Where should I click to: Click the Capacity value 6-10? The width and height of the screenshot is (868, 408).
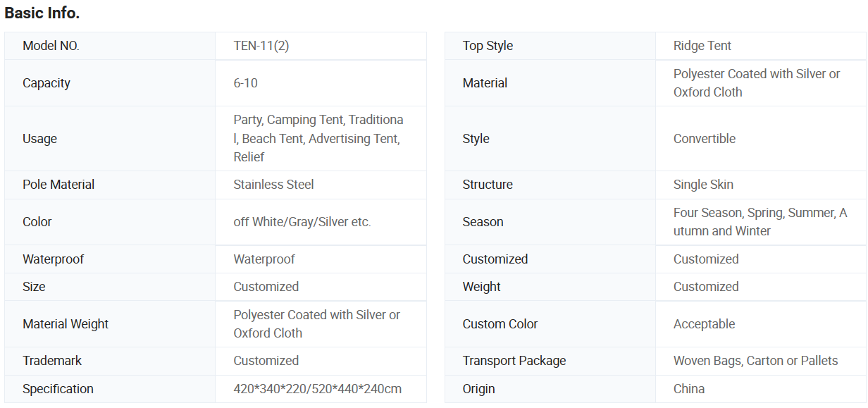[x=246, y=83]
